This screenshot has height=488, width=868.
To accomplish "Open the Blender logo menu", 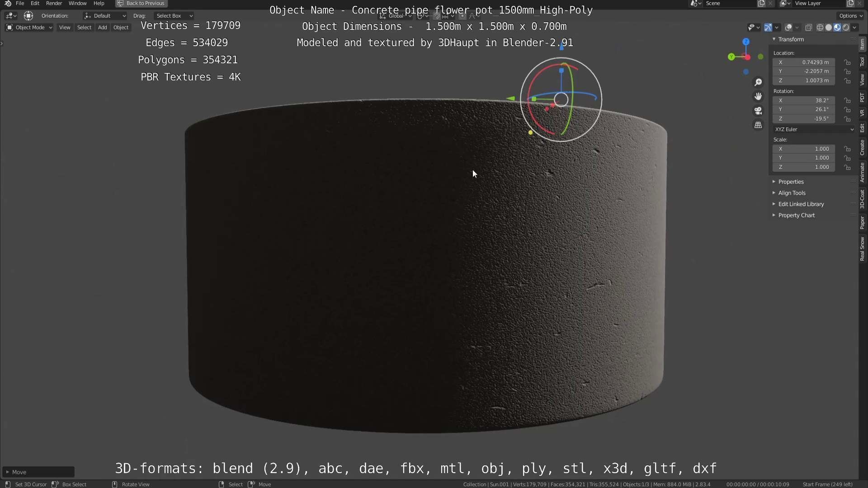I will coord(8,3).
